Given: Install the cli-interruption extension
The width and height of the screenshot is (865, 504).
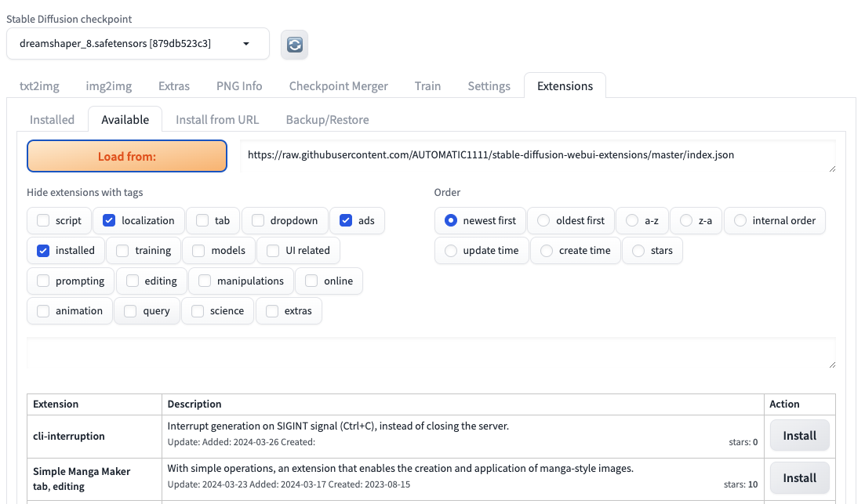Looking at the screenshot, I should tap(799, 436).
